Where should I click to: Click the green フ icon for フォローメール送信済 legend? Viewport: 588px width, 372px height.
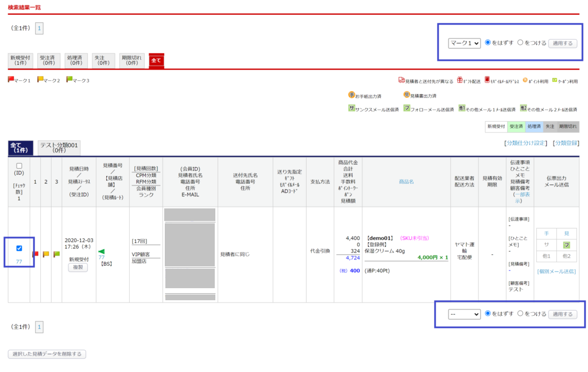pyautogui.click(x=407, y=108)
